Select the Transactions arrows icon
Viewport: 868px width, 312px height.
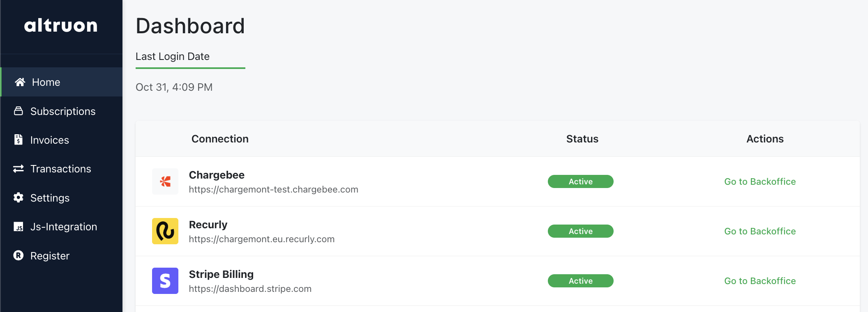tap(18, 168)
